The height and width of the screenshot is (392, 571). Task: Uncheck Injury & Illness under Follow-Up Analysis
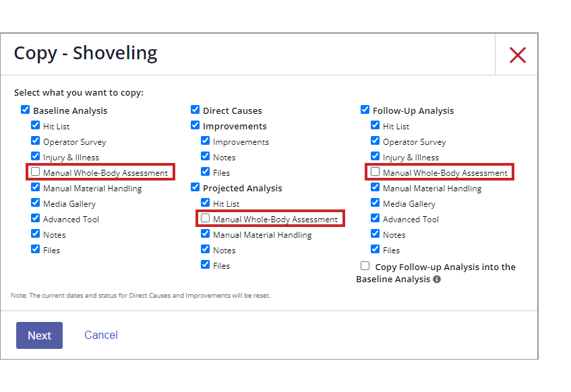click(375, 156)
